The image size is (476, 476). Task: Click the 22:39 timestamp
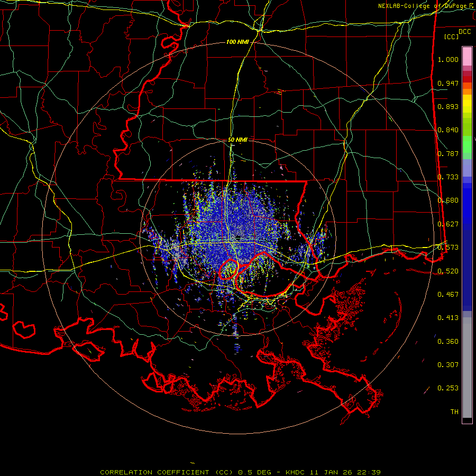coord(369,472)
